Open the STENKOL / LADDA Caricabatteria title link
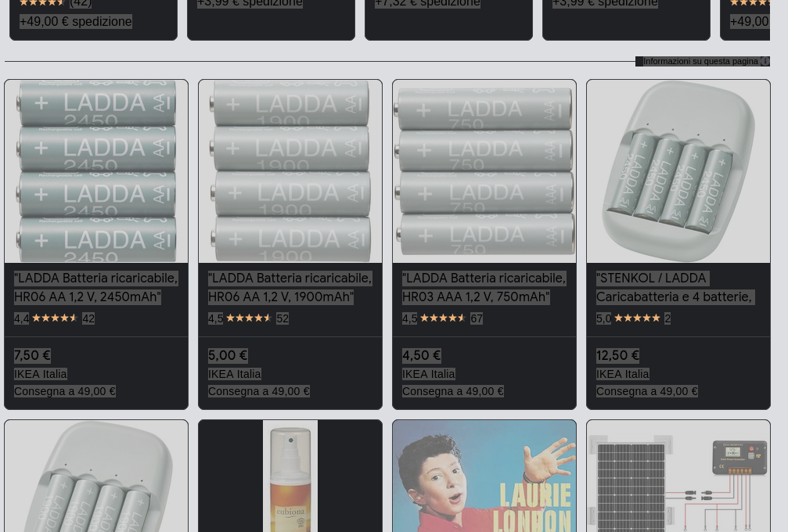Image resolution: width=788 pixels, height=532 pixels. click(674, 287)
